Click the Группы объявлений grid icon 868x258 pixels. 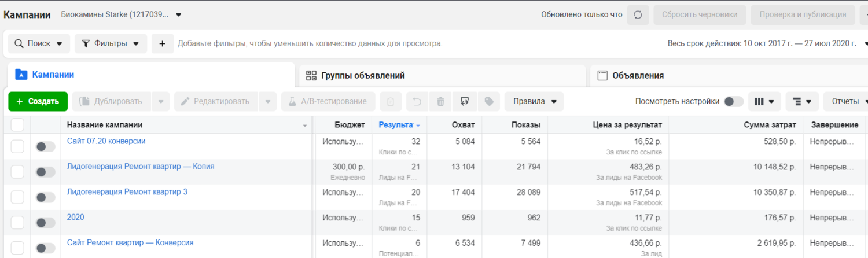coord(311,75)
